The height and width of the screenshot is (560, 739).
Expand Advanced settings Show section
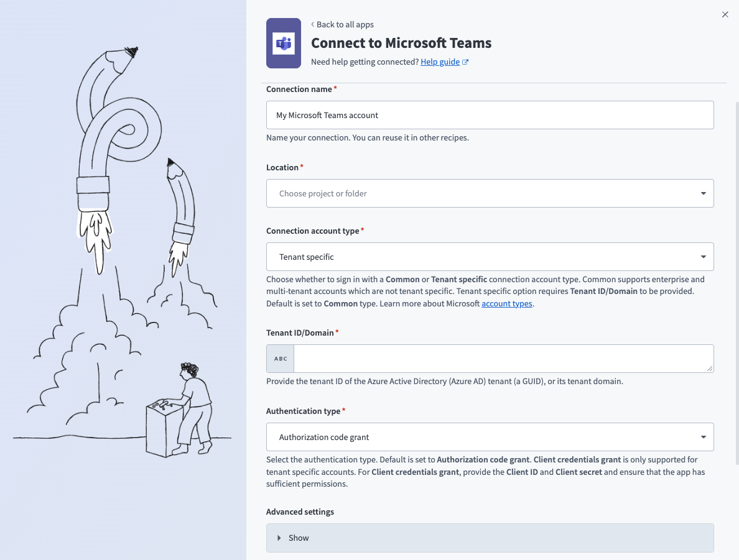(490, 538)
